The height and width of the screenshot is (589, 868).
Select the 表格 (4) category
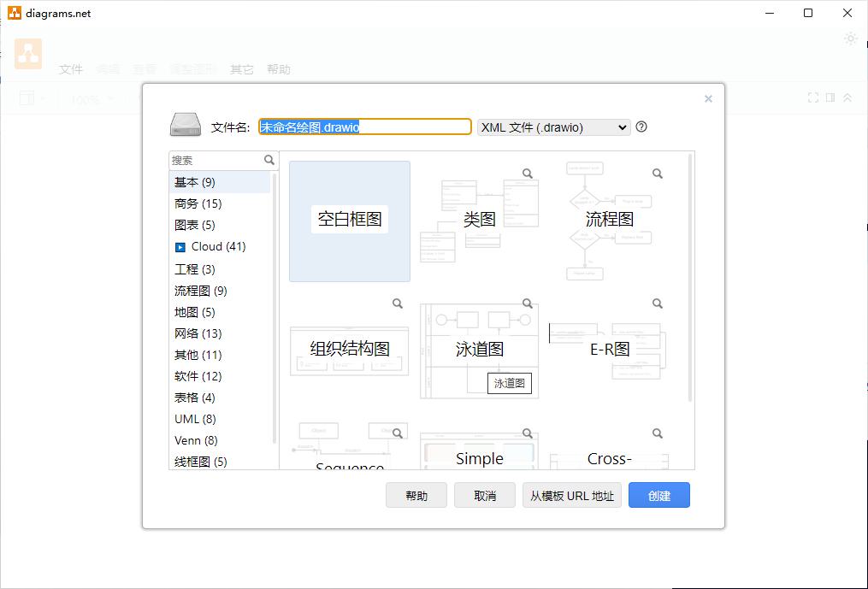point(220,398)
